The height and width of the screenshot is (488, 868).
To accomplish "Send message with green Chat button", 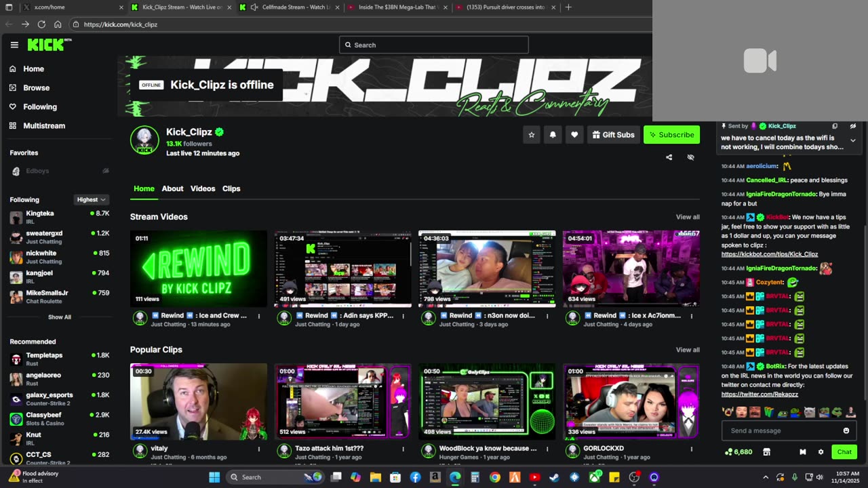I will click(x=844, y=452).
